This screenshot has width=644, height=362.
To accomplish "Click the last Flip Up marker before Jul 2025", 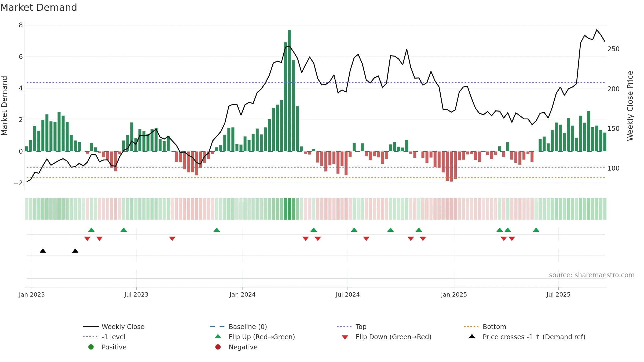I will pos(536,230).
